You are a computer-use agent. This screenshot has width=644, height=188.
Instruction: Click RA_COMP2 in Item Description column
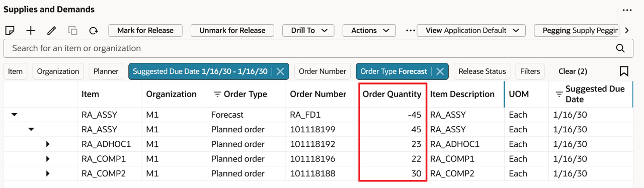pyautogui.click(x=452, y=173)
